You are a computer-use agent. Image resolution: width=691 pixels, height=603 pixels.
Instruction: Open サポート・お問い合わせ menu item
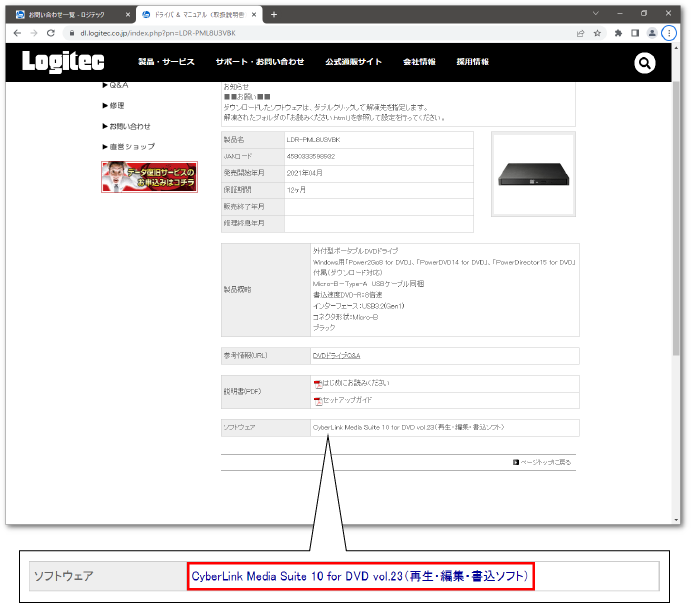click(259, 62)
